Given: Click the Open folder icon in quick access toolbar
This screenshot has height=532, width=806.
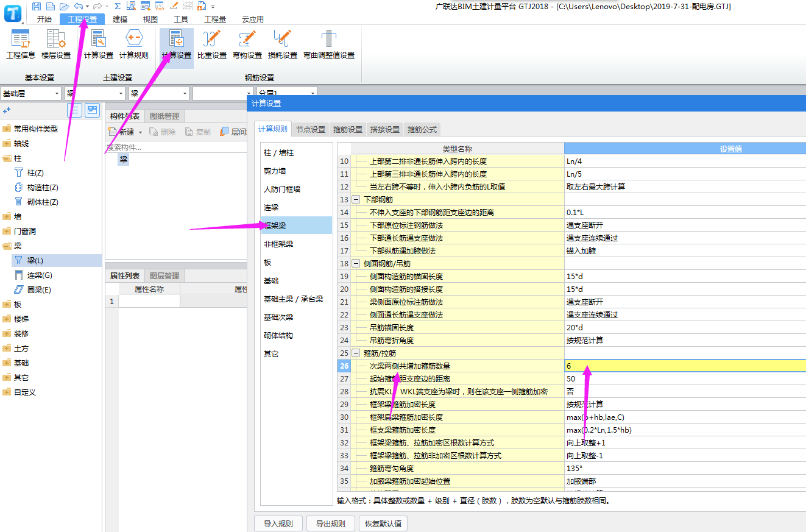Looking at the screenshot, I should pos(64,6).
